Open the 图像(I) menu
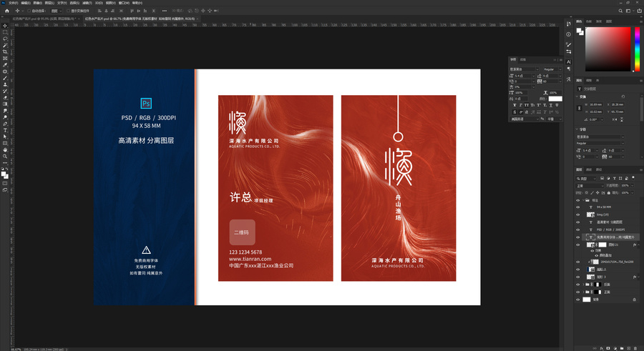 (38, 3)
